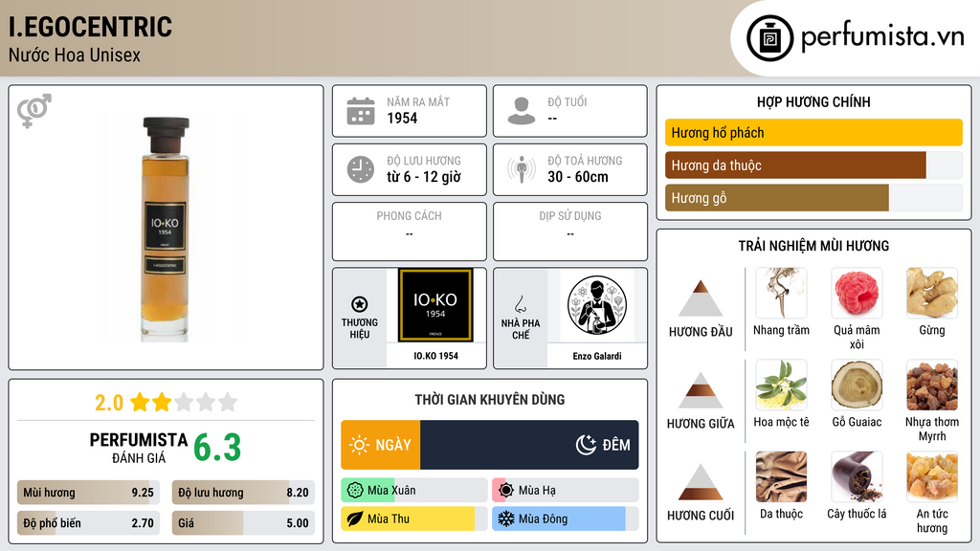Viewport: 980px width, 551px height.
Task: Click the Nước Hoa Unisex subtitle
Action: [75, 55]
